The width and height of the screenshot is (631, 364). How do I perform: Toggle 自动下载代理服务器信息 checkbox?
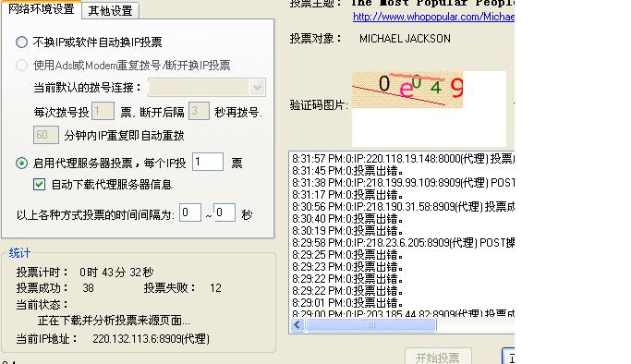coord(39,185)
